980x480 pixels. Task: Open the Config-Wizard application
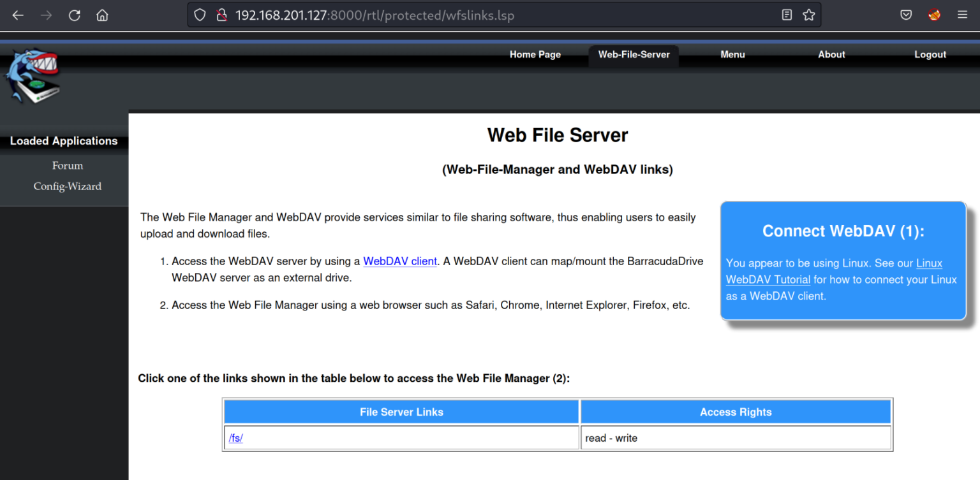pos(68,187)
